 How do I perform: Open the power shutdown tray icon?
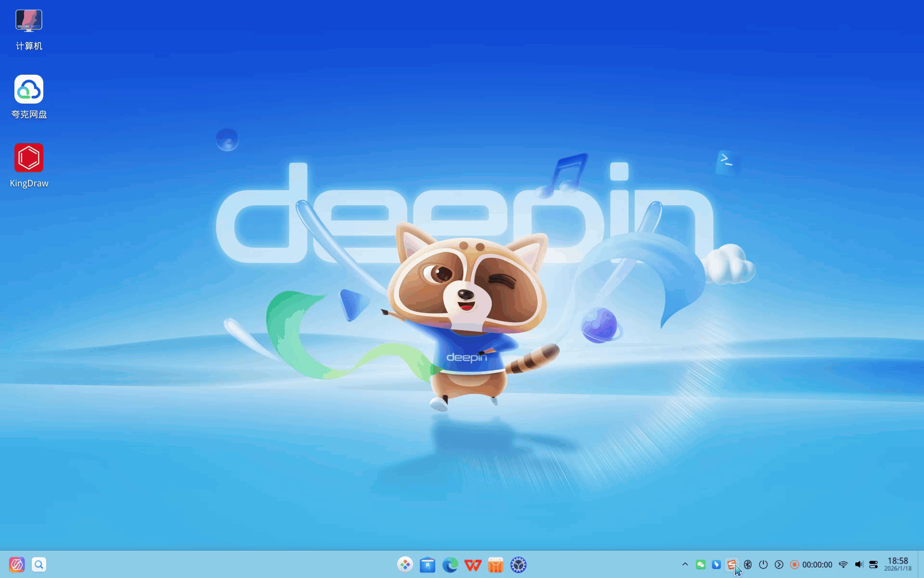click(763, 565)
